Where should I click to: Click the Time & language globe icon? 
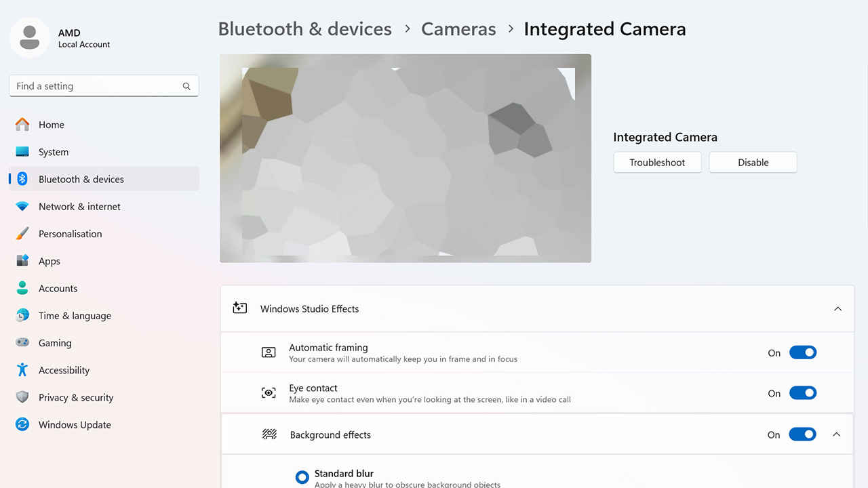pyautogui.click(x=22, y=315)
